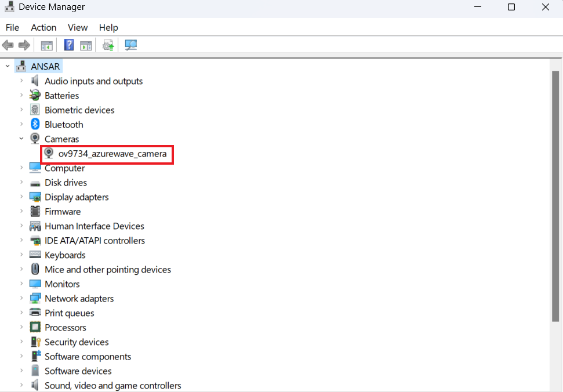Viewport: 563px width, 392px height.
Task: Expand the Disk drives chevron
Action: (21, 182)
